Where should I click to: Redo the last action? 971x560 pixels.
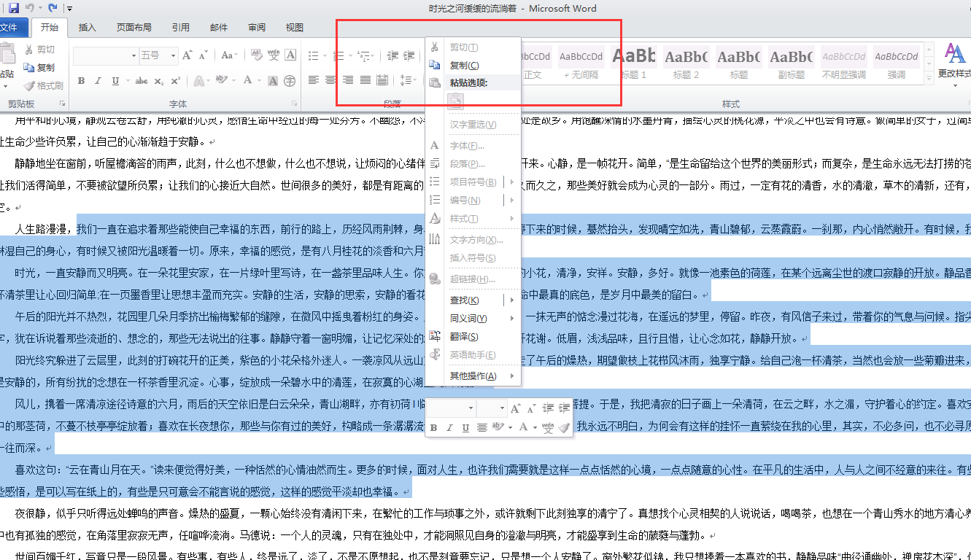[53, 8]
